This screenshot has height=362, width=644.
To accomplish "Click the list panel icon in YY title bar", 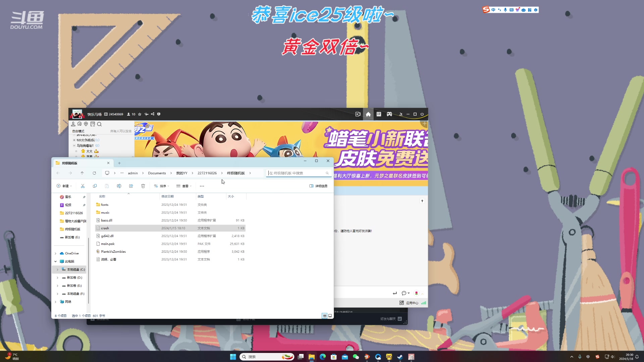I will pos(379,114).
